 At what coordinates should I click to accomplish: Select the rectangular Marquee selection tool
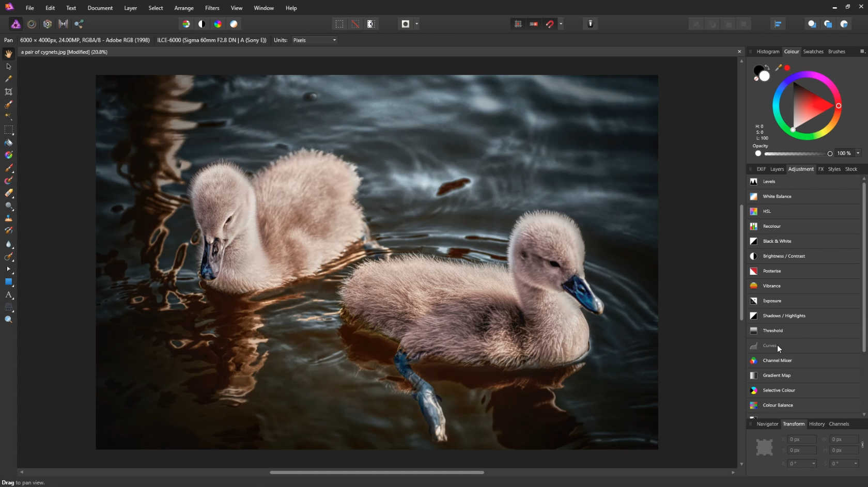(8, 130)
